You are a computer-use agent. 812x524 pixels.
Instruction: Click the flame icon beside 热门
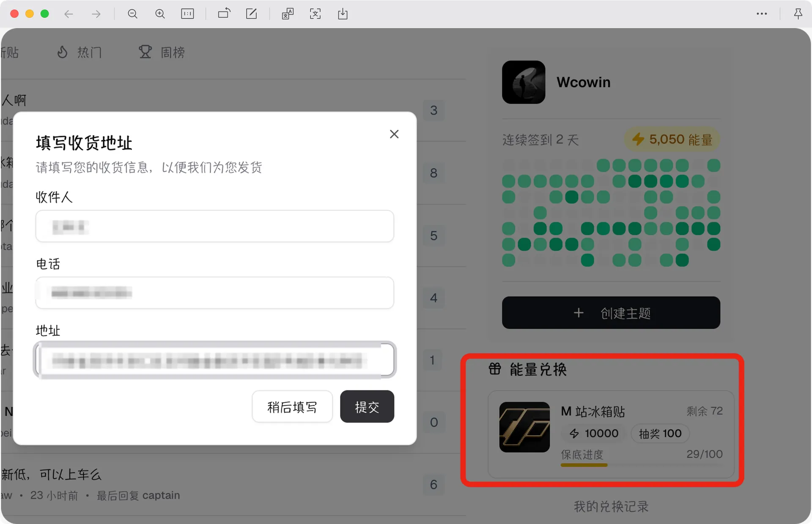coord(63,52)
